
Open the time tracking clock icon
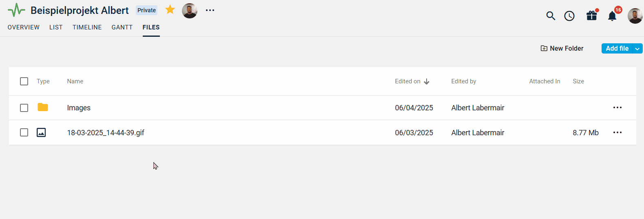569,16
